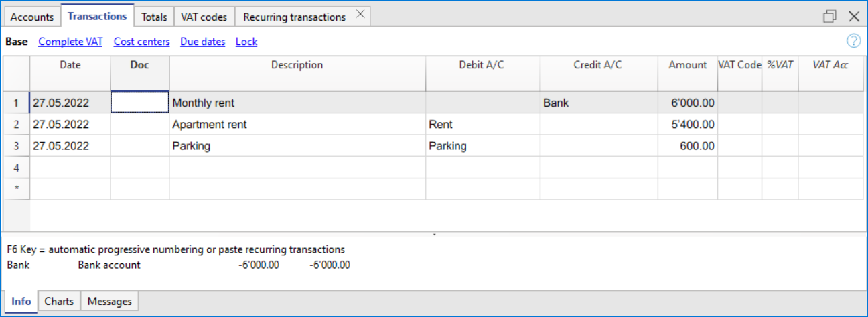Click the Amount column header
This screenshot has height=317, width=868.
pos(687,66)
